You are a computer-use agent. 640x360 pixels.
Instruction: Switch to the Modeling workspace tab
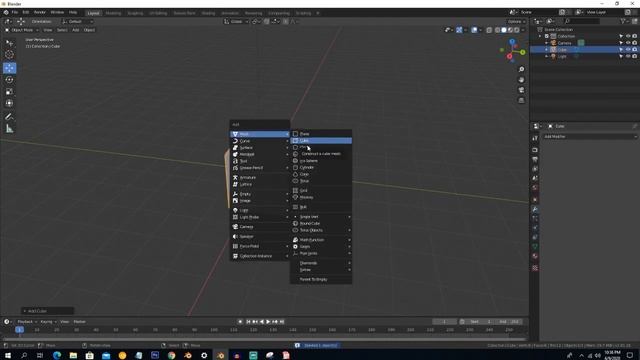tap(113, 13)
